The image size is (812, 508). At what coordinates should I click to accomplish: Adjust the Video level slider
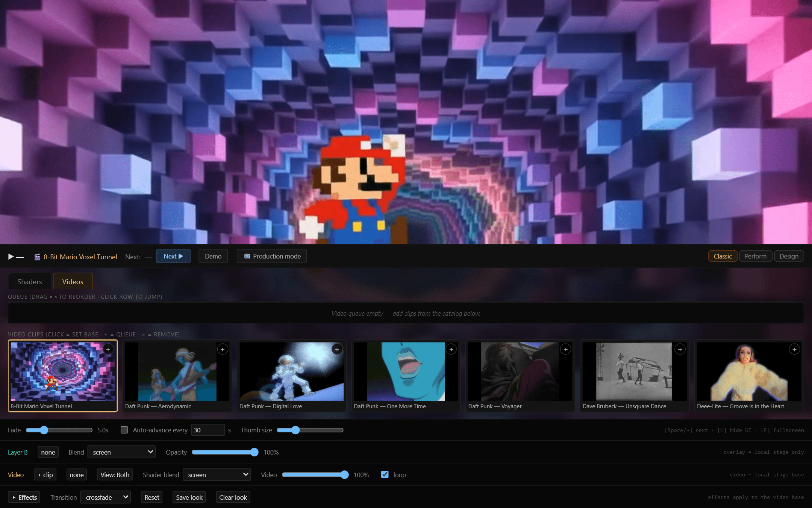[315, 475]
